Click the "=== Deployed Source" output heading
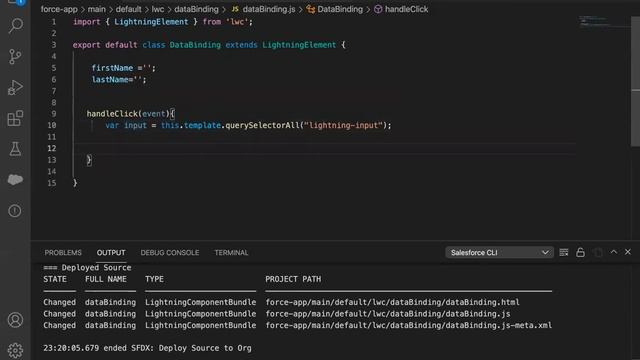 [x=87, y=268]
